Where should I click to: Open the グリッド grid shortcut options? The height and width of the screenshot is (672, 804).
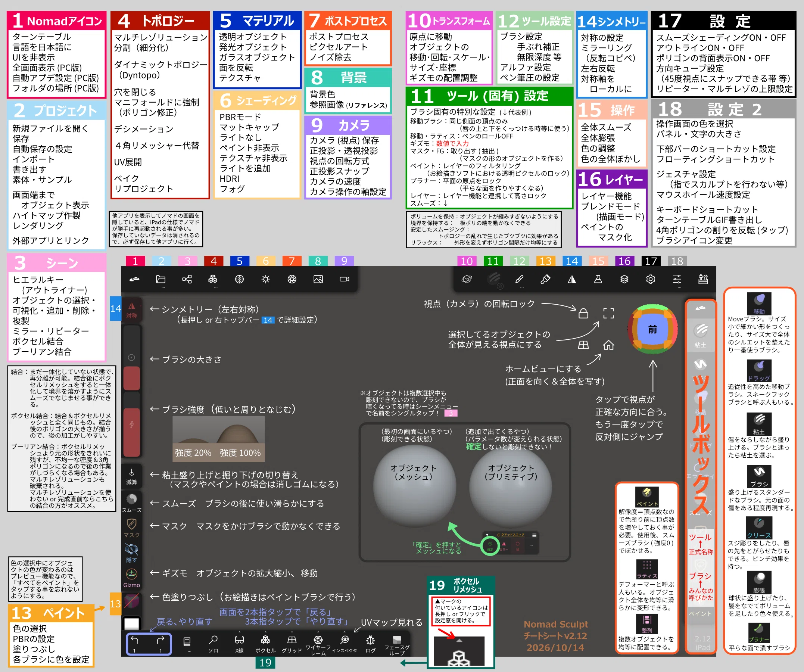click(x=292, y=644)
